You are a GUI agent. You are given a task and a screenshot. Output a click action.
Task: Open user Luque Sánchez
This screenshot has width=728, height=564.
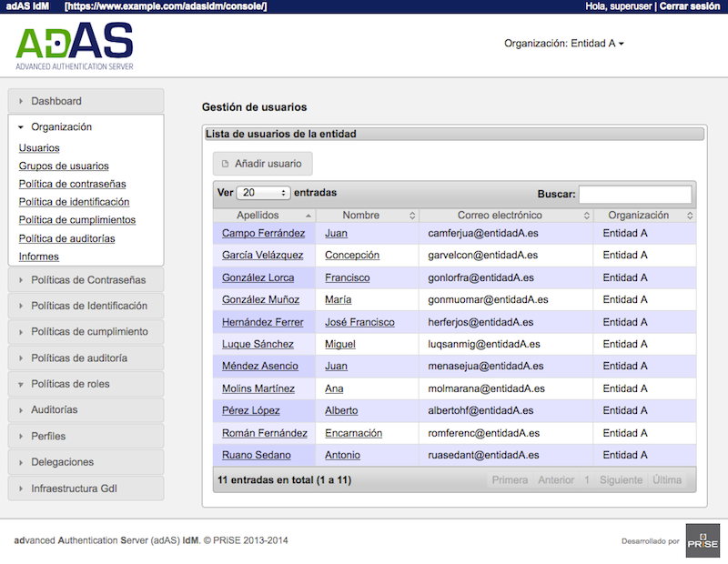pos(258,344)
